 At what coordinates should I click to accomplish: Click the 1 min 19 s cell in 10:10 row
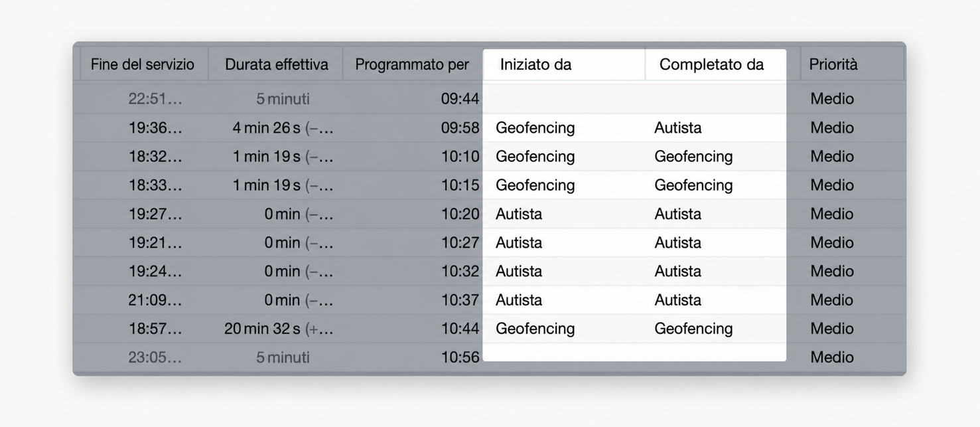tap(283, 156)
